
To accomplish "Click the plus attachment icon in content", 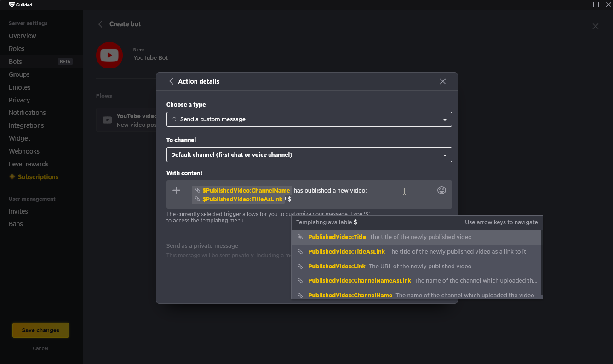I will pos(176,190).
